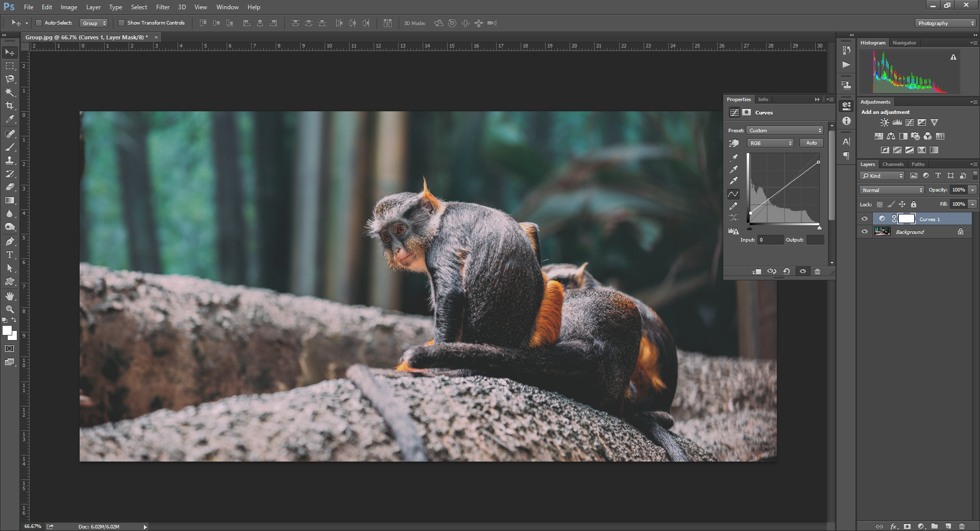
Task: Open the layer Kind filter dropdown
Action: click(x=882, y=176)
